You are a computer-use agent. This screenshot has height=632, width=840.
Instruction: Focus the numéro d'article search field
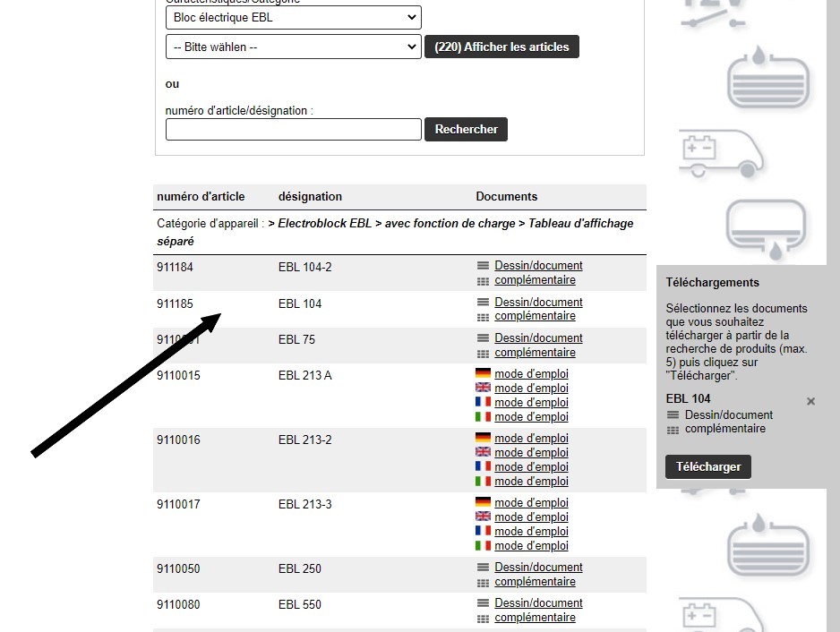coord(293,130)
